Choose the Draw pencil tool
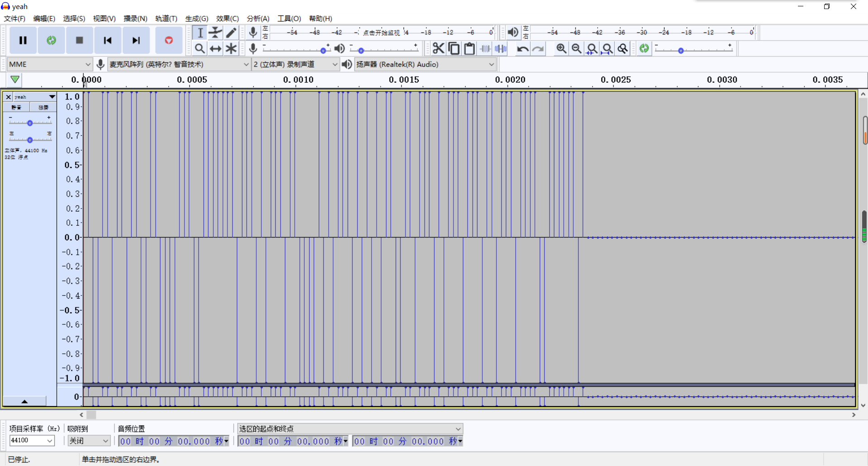The width and height of the screenshot is (868, 466). (231, 33)
